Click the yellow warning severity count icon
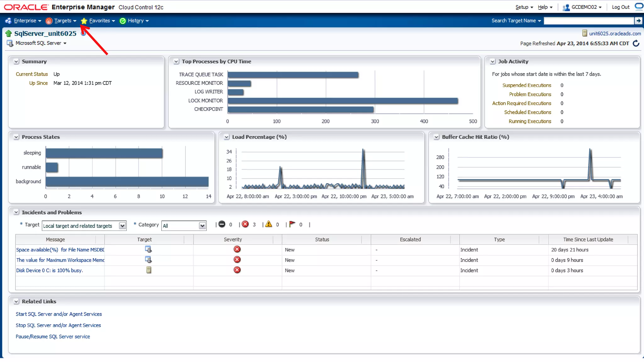The image size is (644, 362). click(x=268, y=224)
